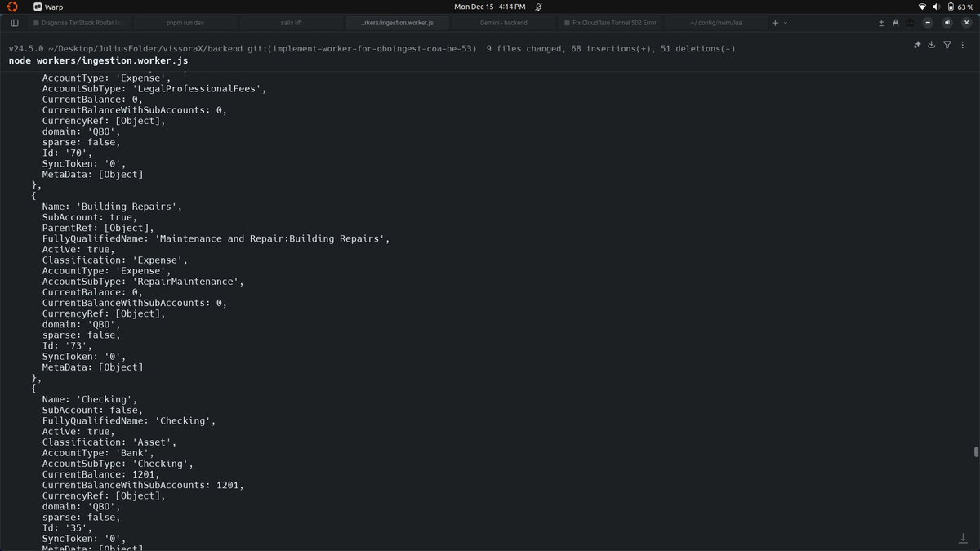The image size is (980, 551).
Task: Open the volume speaker indicator
Action: click(x=936, y=7)
